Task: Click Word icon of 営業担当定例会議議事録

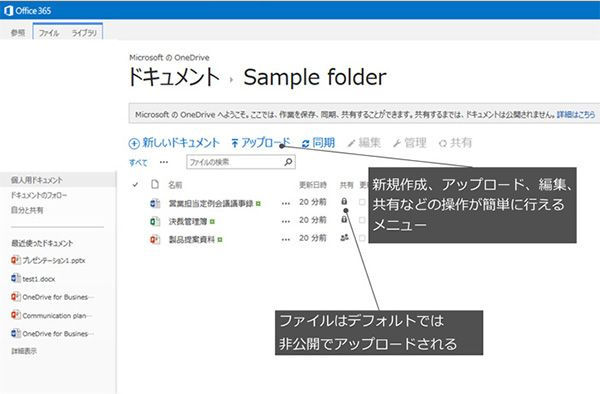Action: (155, 203)
